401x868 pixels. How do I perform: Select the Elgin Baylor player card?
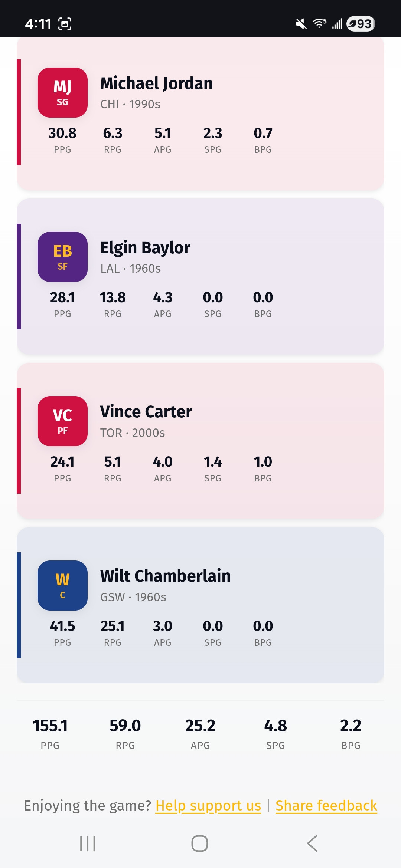[x=200, y=276]
